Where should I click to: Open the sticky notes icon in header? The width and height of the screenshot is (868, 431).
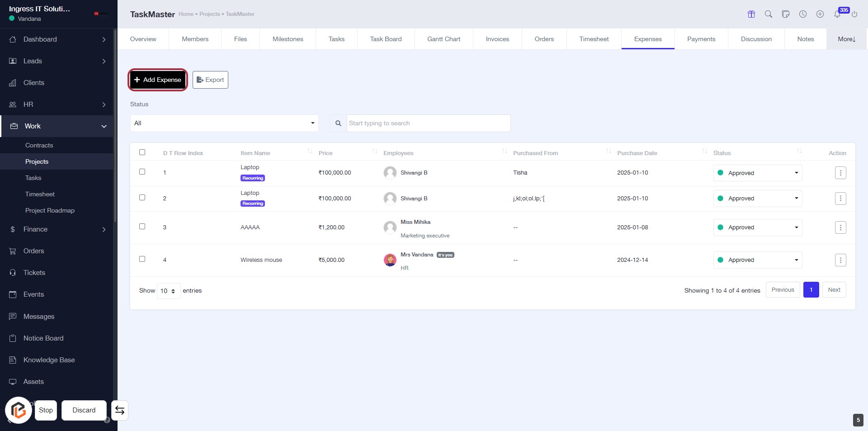786,14
